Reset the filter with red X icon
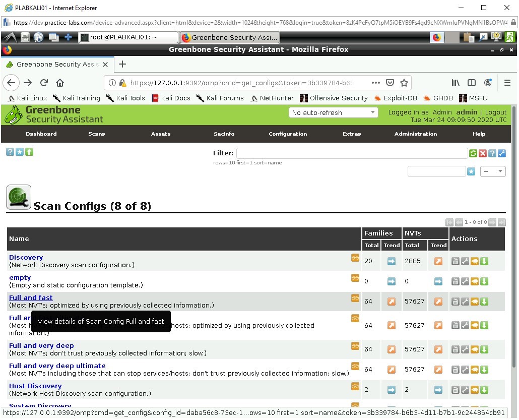The height and width of the screenshot is (420, 519). point(482,153)
